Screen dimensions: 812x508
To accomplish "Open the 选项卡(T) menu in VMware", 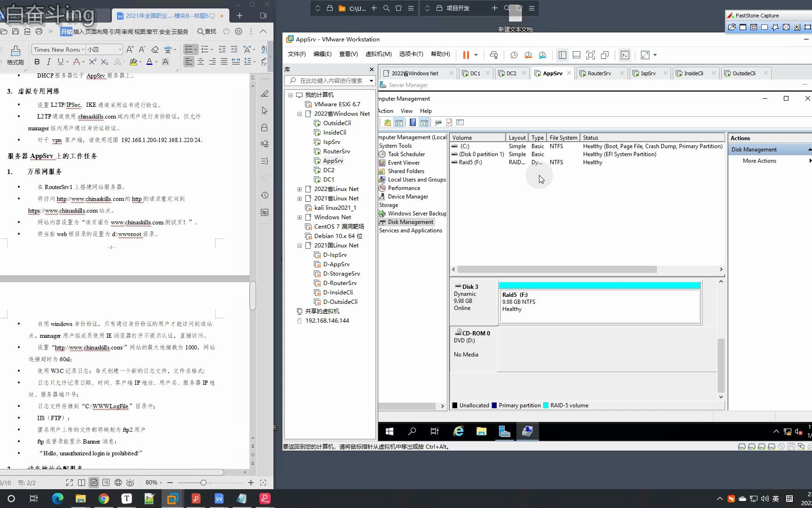I will pyautogui.click(x=411, y=54).
